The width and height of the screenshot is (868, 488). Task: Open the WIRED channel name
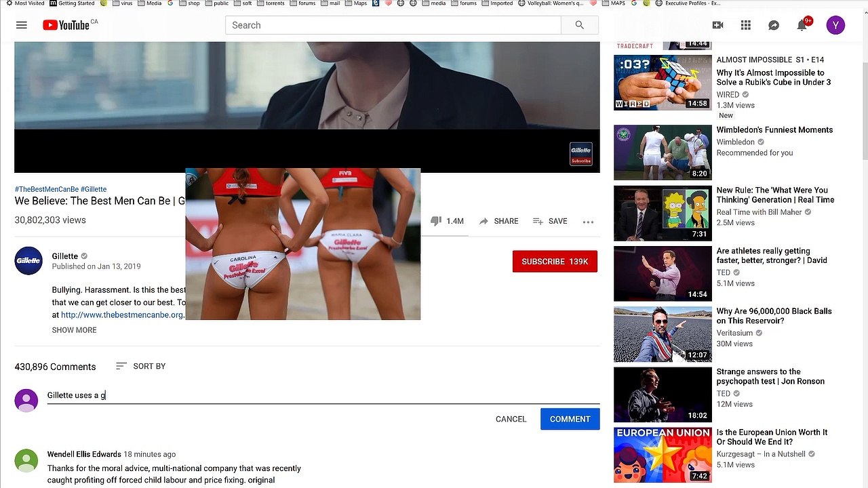[x=728, y=95]
